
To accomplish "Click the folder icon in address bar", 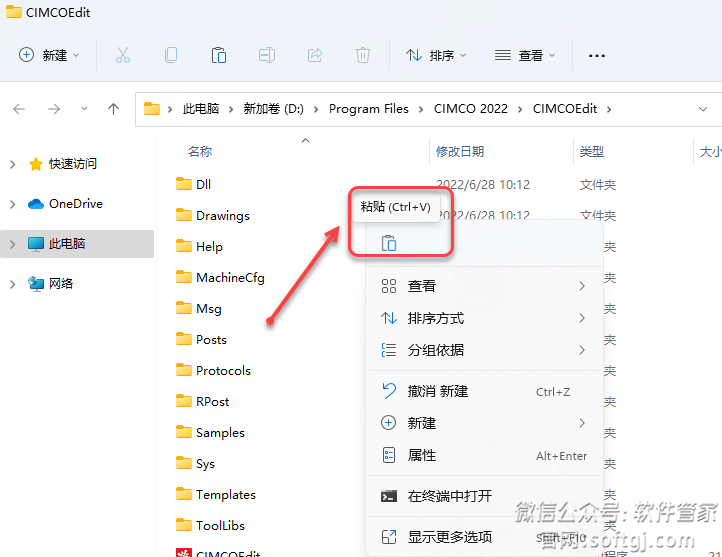I will point(151,109).
